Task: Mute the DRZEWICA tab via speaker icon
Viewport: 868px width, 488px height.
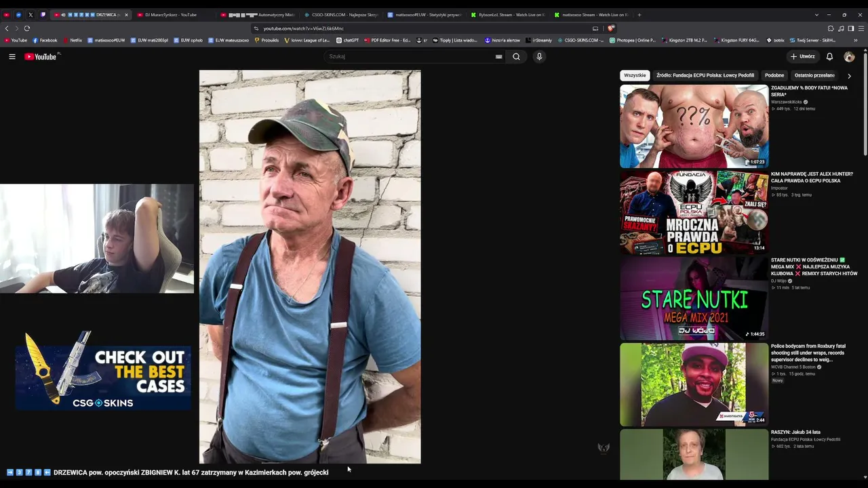Action: [63, 15]
